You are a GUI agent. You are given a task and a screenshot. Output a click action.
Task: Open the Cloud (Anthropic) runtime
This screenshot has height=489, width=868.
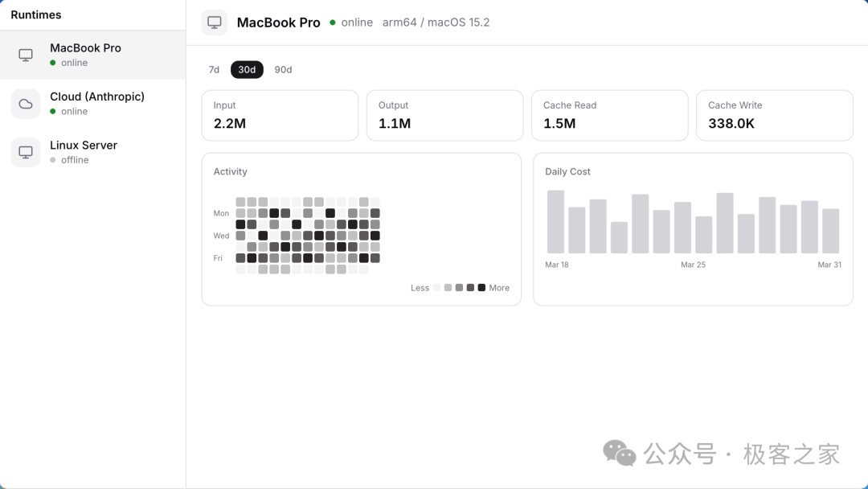96,104
